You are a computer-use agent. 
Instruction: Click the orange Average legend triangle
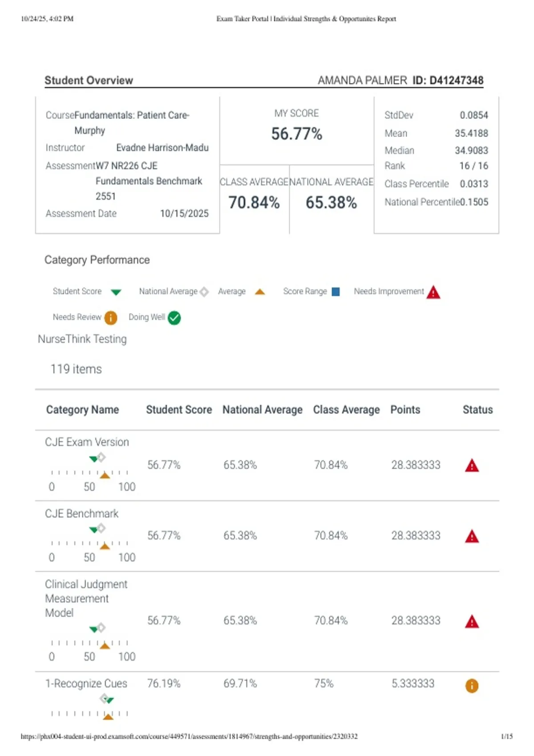260,292
